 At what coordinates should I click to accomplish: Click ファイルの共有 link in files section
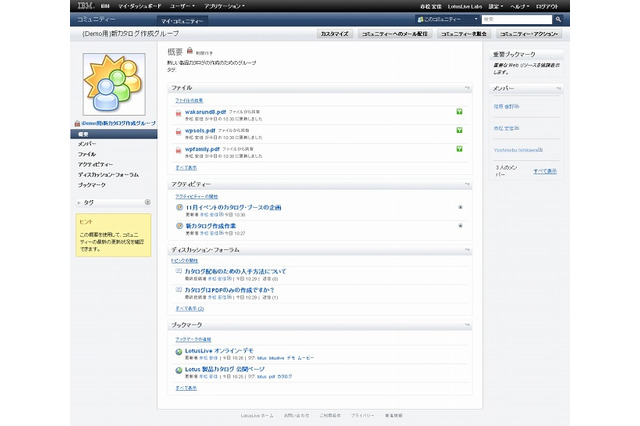pyautogui.click(x=189, y=100)
